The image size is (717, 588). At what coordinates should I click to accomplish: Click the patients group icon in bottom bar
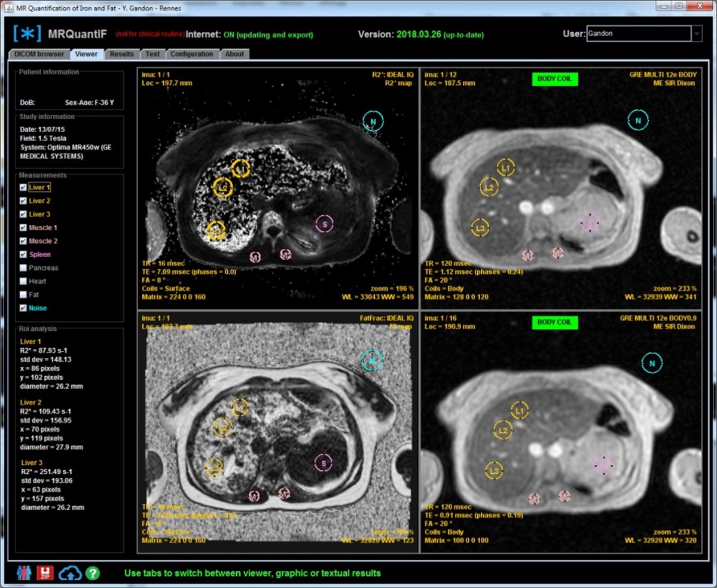(x=24, y=572)
